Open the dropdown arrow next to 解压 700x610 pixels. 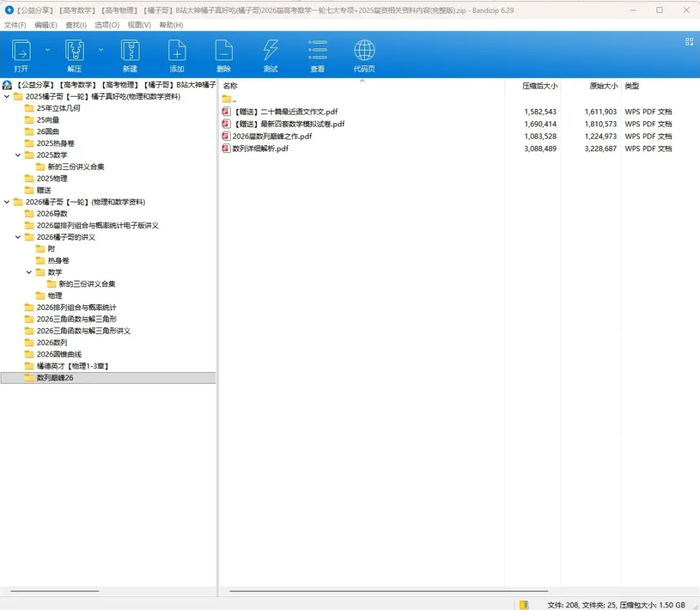point(101,49)
